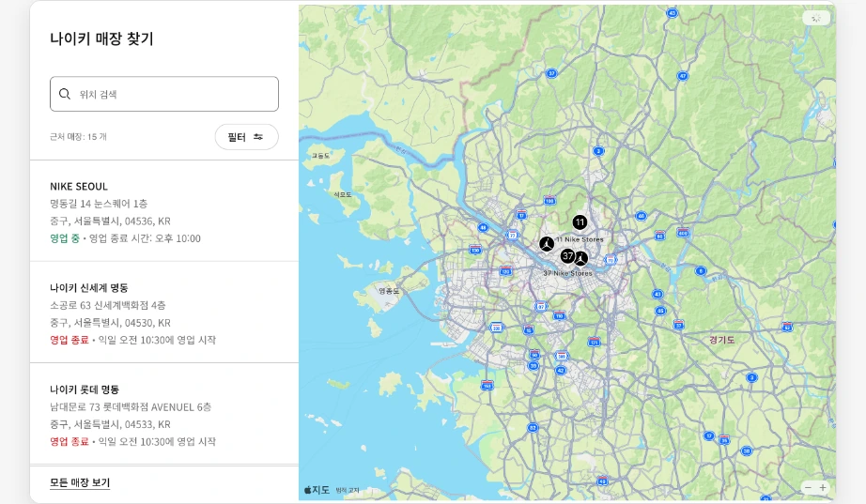This screenshot has width=866, height=504.
Task: Click the 영종도 island label on map
Action: click(x=389, y=291)
